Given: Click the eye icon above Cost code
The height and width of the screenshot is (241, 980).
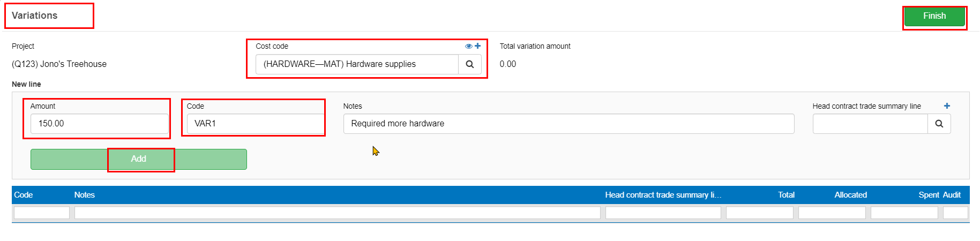Looking at the screenshot, I should click(x=468, y=46).
